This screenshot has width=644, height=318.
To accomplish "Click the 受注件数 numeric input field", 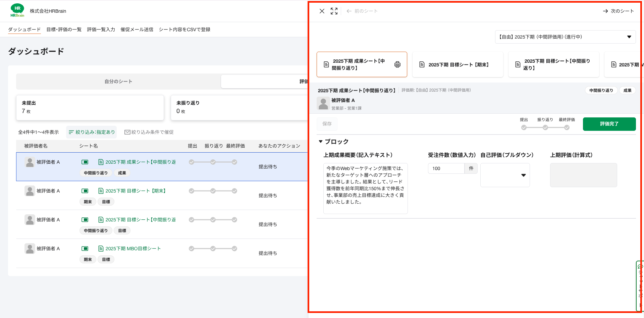I will 446,168.
